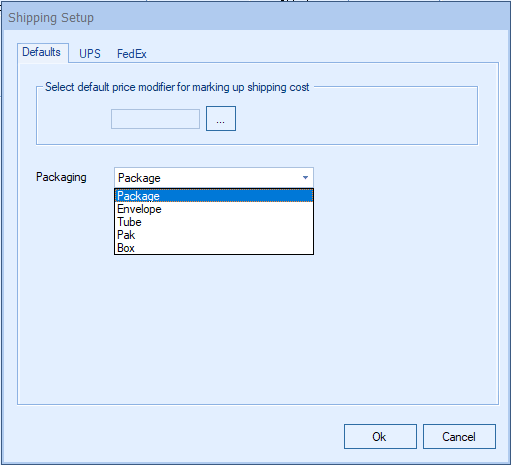Collapse the Packaging dropdown using its arrow
The image size is (511, 465).
(x=305, y=178)
